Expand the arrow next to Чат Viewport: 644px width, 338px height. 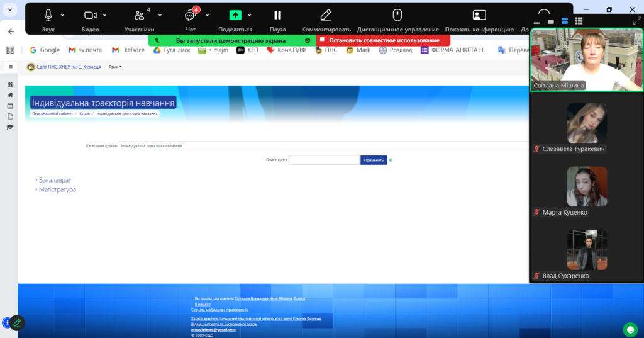[x=208, y=15]
